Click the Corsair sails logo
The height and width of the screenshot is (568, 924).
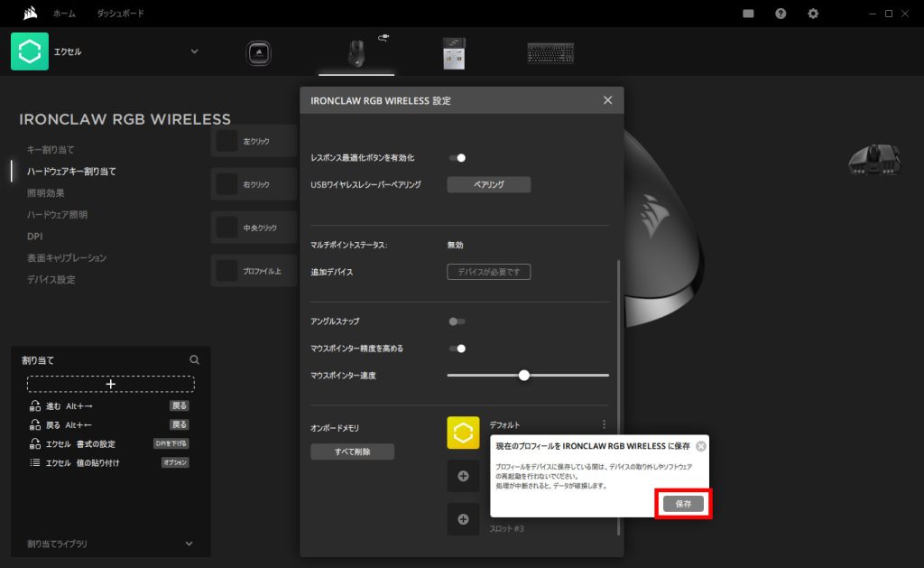[x=30, y=13]
